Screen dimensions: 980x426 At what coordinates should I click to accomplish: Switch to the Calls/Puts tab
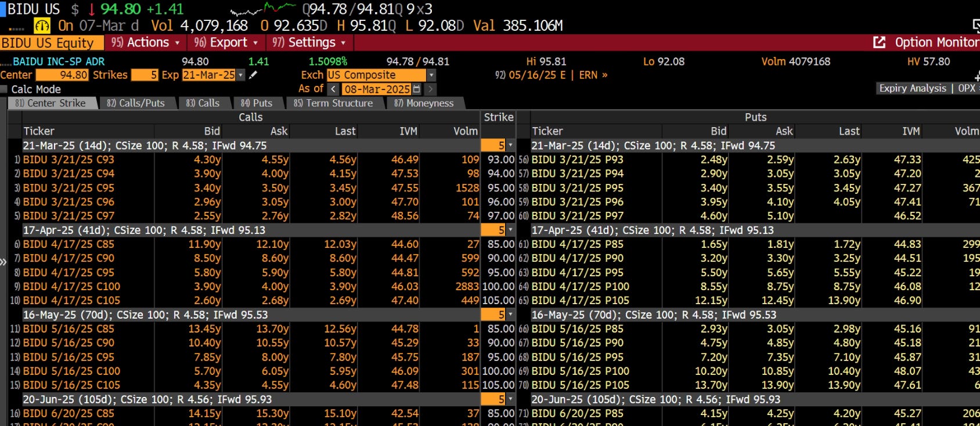coord(136,103)
